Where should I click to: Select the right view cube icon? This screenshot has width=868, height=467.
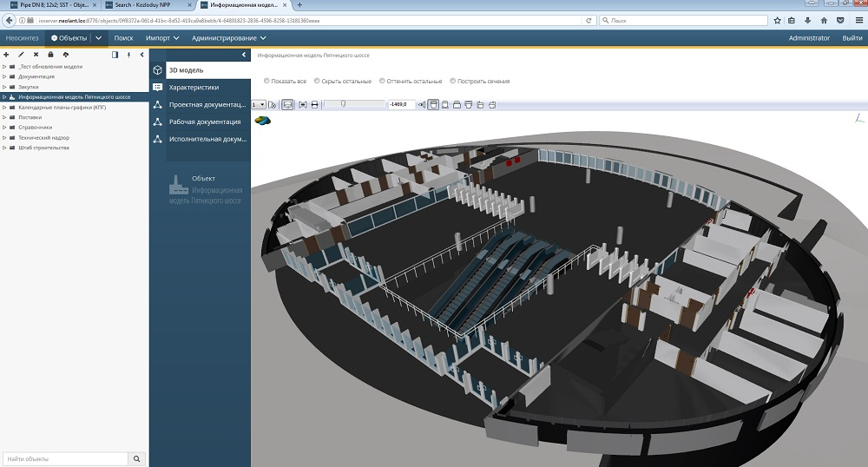click(x=492, y=104)
